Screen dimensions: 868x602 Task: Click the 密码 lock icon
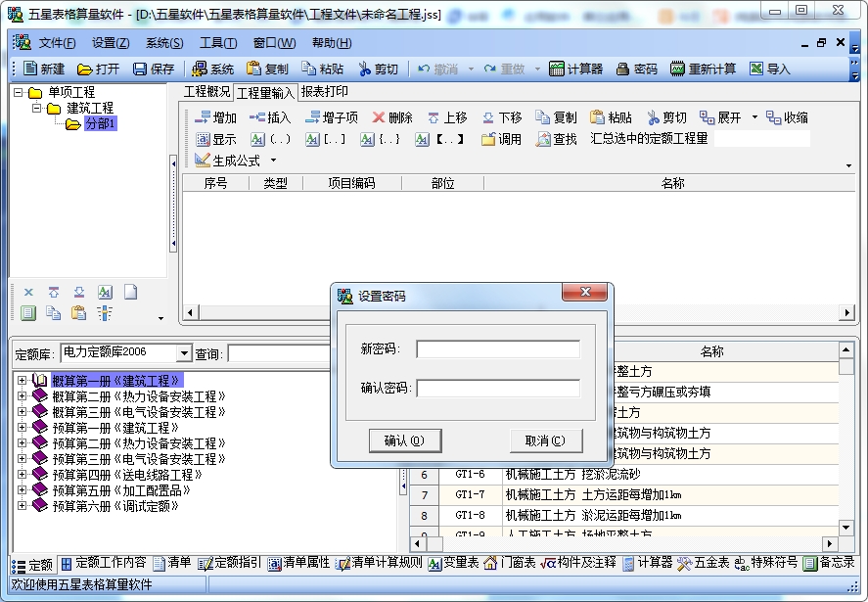622,69
